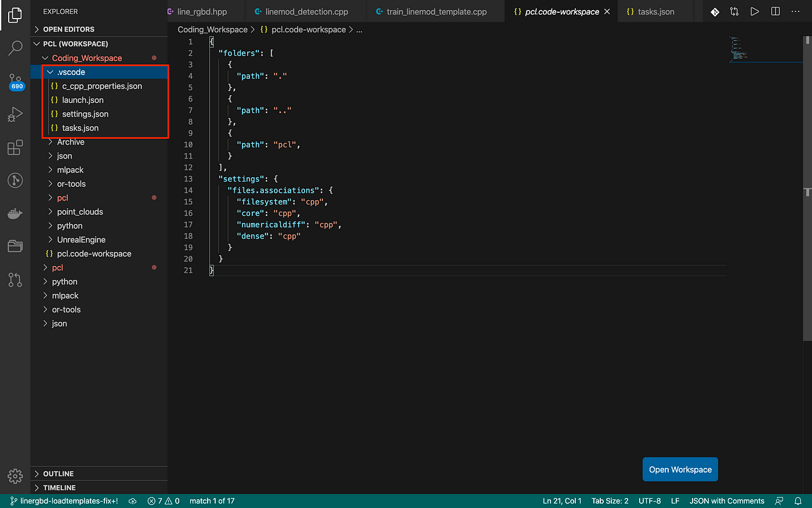
Task: Open the Project Manager folder icon
Action: click(x=15, y=246)
